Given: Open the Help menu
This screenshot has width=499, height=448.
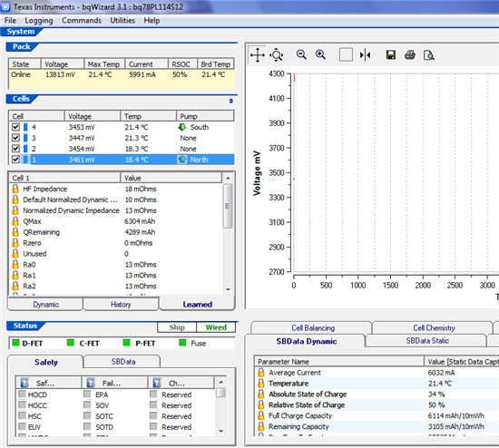Looking at the screenshot, I should (x=152, y=20).
